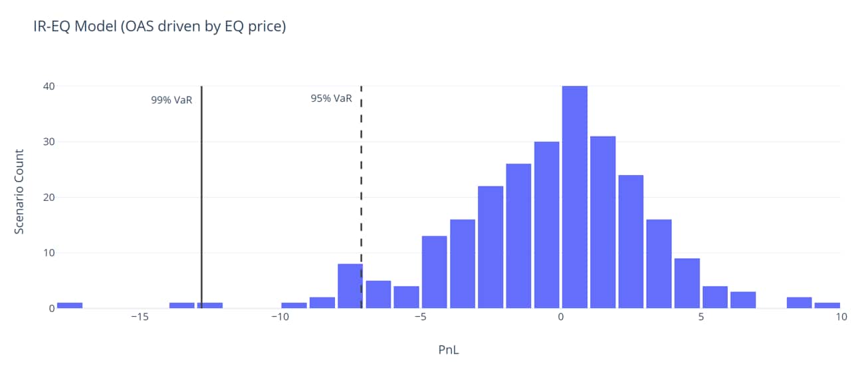The image size is (868, 366).
Task: Click the histogram bar with count 9
Action: (x=687, y=283)
